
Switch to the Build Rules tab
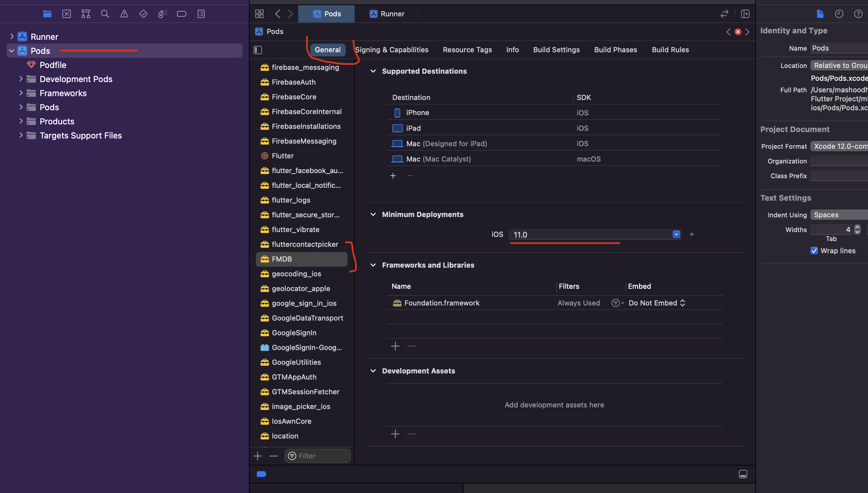pos(670,50)
